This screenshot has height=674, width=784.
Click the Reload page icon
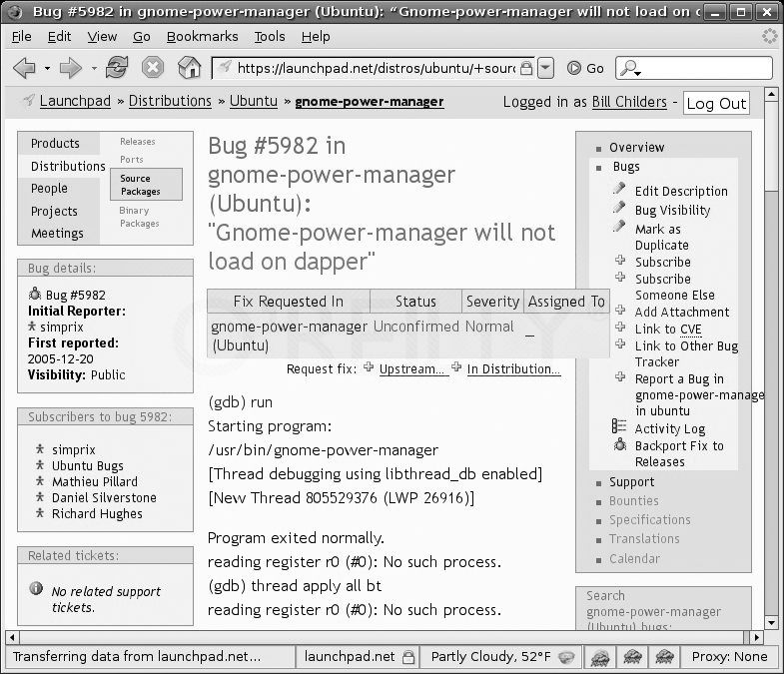[117, 68]
